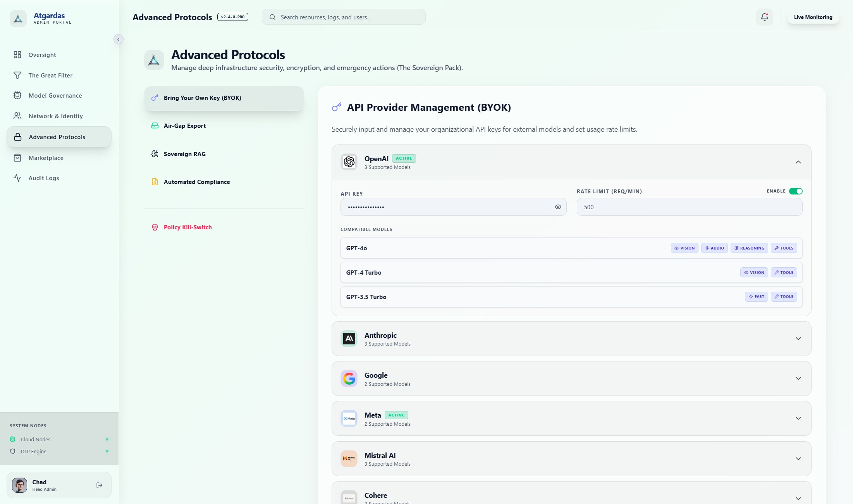The width and height of the screenshot is (853, 504).
Task: Open Oversight from the sidebar
Action: coord(42,55)
